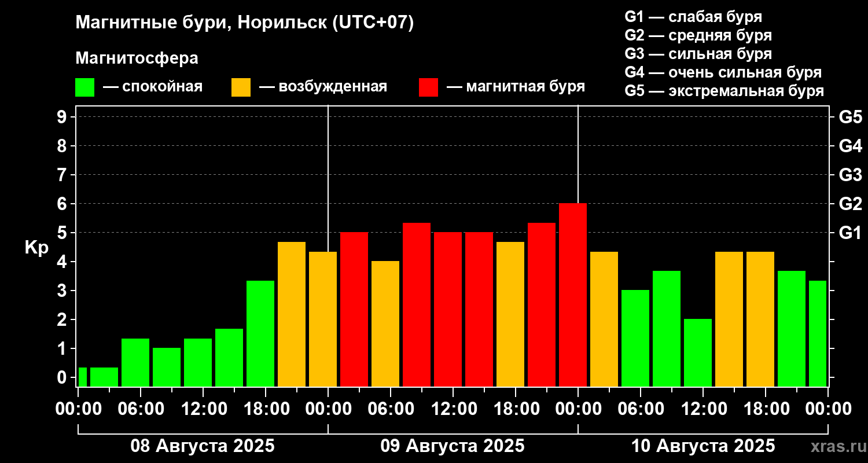Click the 06:00 time label under 10 Августа
Screen dimensions: 868x463
[x=641, y=409]
